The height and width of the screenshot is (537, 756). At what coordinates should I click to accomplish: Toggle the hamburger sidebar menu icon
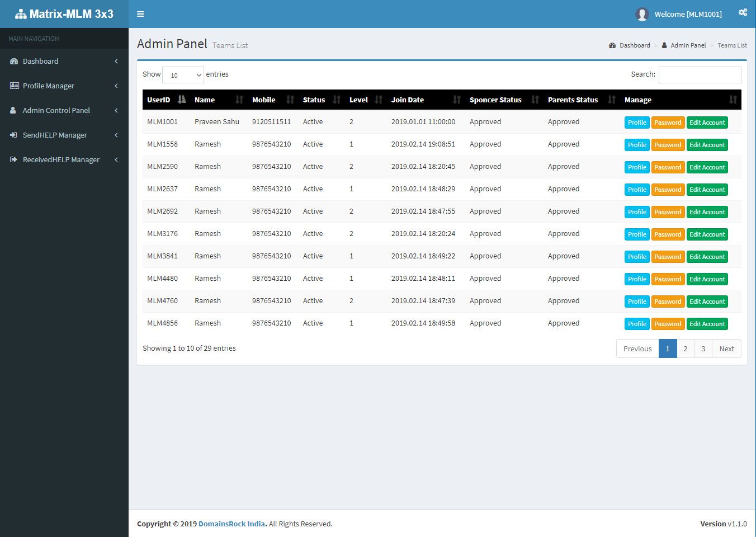pyautogui.click(x=140, y=14)
